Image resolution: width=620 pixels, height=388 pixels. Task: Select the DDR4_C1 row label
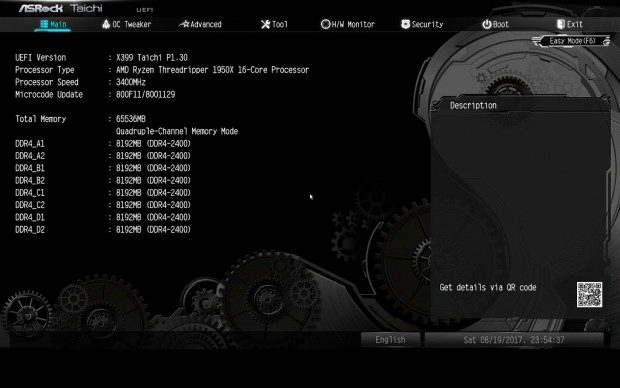point(30,193)
